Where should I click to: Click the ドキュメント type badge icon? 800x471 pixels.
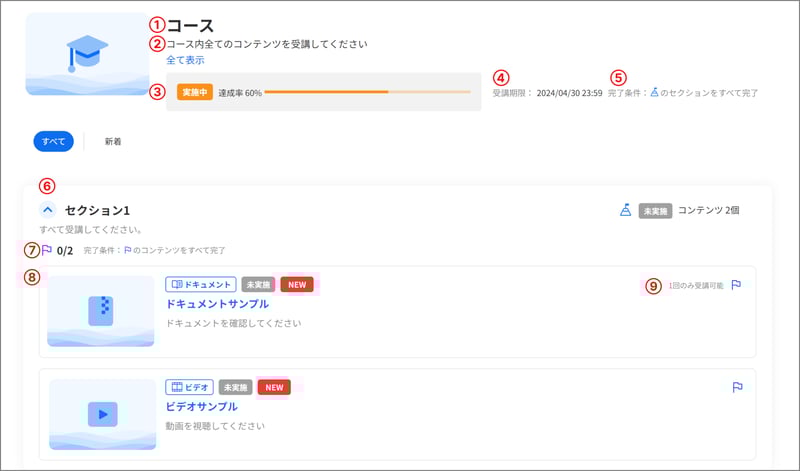coord(178,284)
